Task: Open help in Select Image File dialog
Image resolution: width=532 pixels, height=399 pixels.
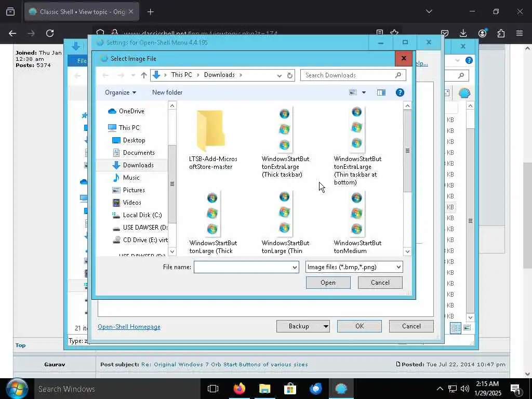Action: [x=400, y=92]
